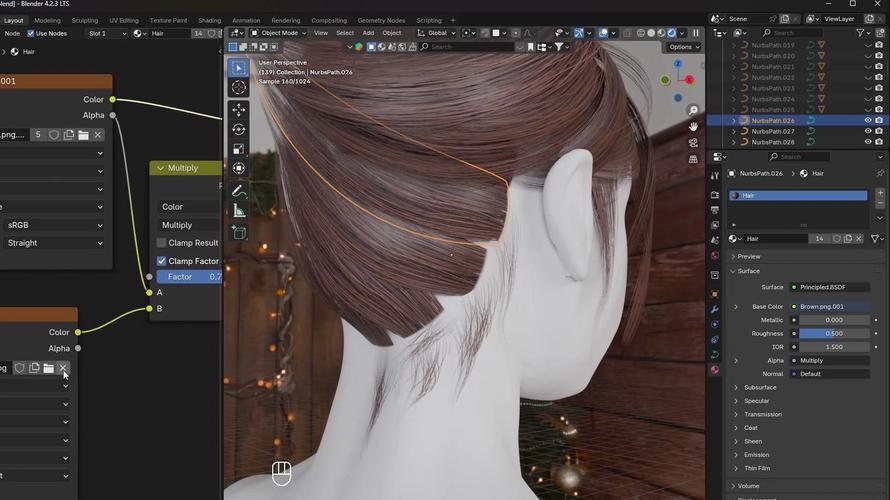Open the Straight alpha mode dropdown
Image resolution: width=890 pixels, height=500 pixels.
(x=54, y=243)
